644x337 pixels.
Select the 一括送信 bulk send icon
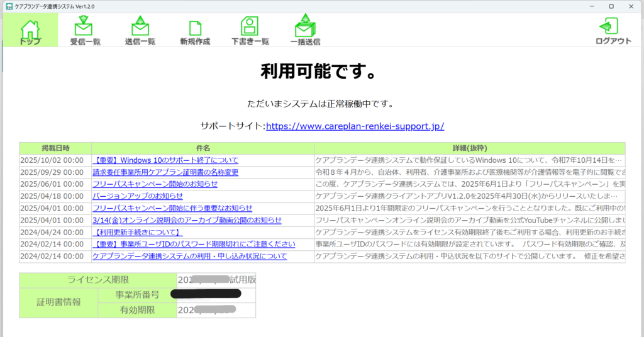click(305, 30)
